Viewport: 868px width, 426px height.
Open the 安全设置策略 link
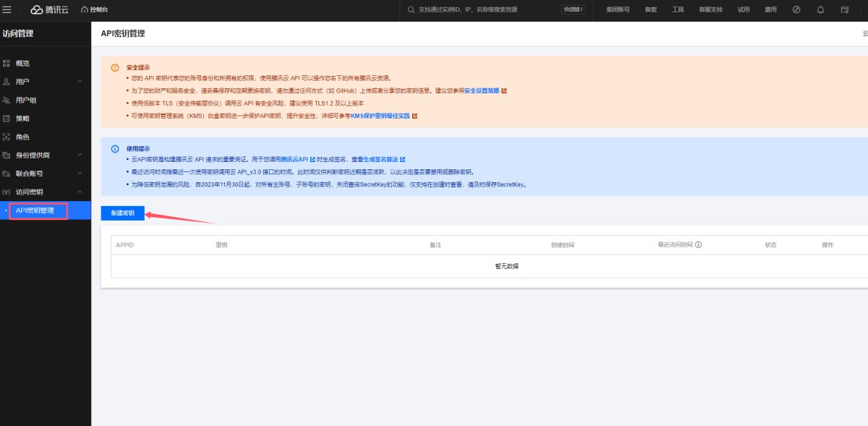[481, 90]
